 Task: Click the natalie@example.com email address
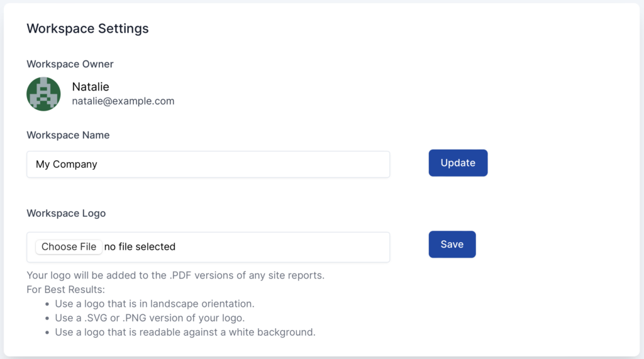(x=123, y=101)
